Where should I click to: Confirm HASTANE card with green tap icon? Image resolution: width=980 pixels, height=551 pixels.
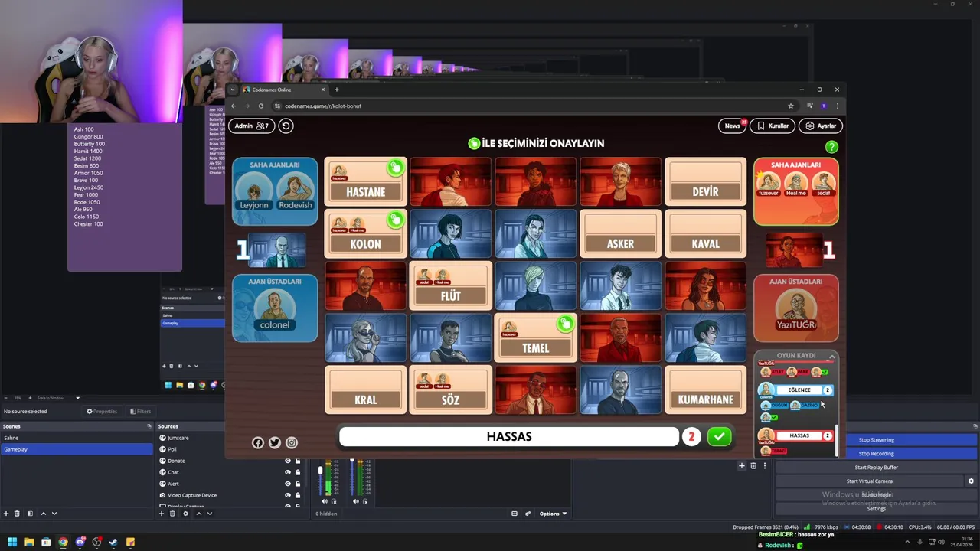point(395,168)
